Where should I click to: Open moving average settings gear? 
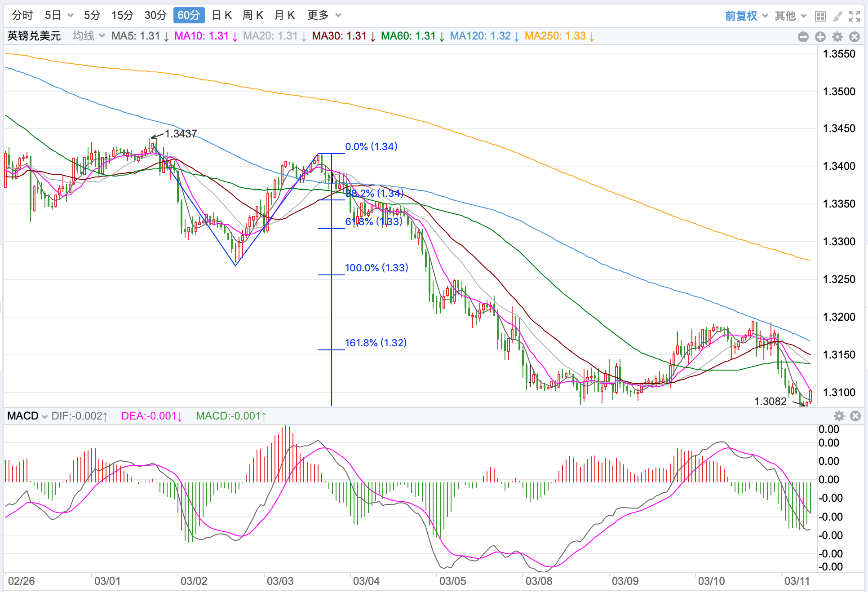click(x=837, y=37)
